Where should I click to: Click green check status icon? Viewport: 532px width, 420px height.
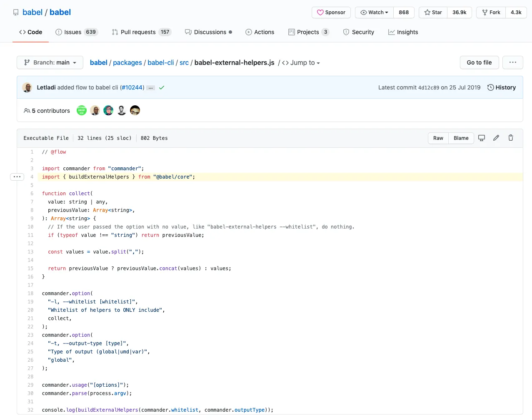pos(162,87)
